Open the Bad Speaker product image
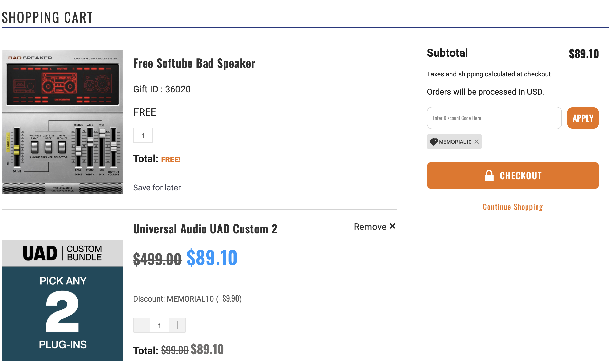This screenshot has height=364, width=610. 62,122
